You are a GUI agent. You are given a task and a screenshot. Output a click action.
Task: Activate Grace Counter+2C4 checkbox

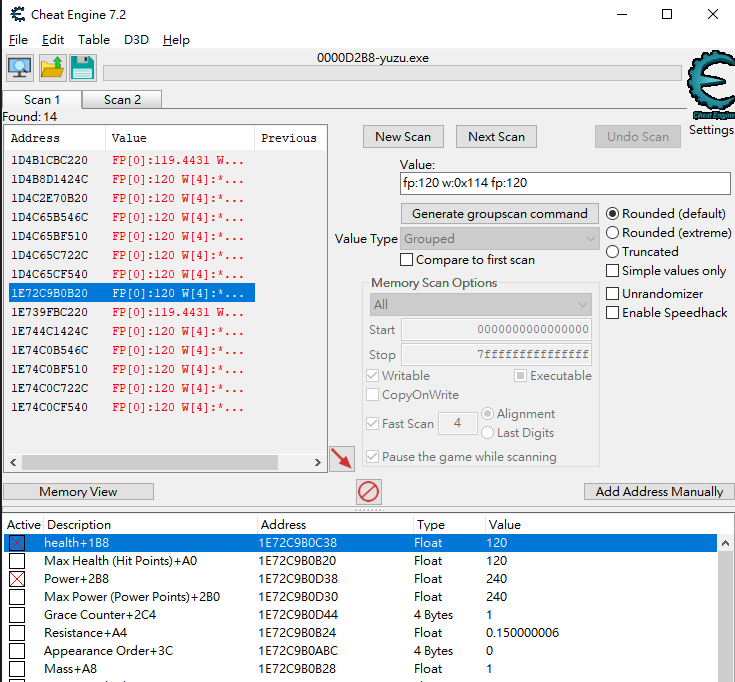17,615
